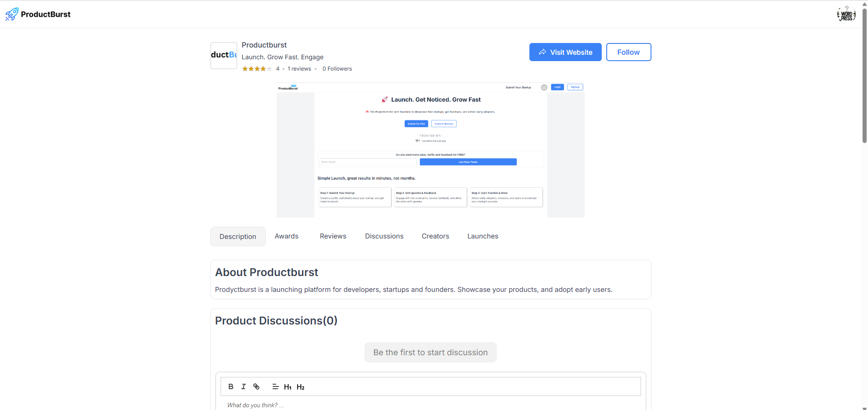868x410 pixels.
Task: Switch to the Awards tab
Action: (287, 236)
